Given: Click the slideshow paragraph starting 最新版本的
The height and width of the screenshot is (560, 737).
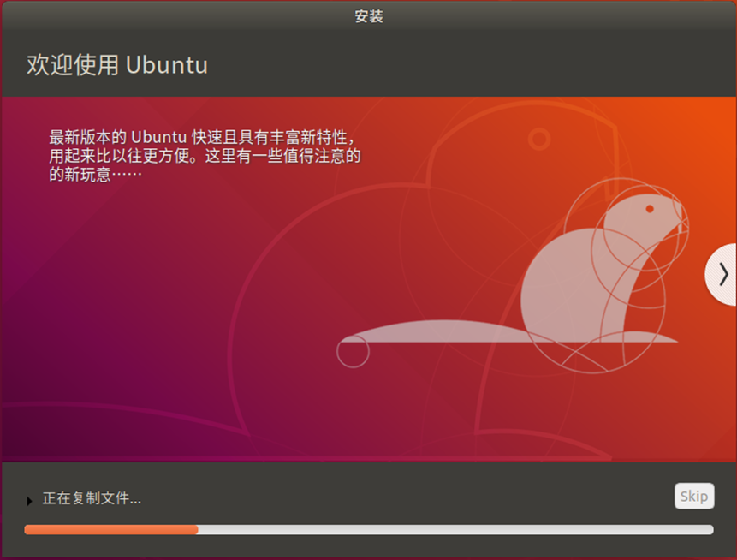Looking at the screenshot, I should [x=205, y=156].
